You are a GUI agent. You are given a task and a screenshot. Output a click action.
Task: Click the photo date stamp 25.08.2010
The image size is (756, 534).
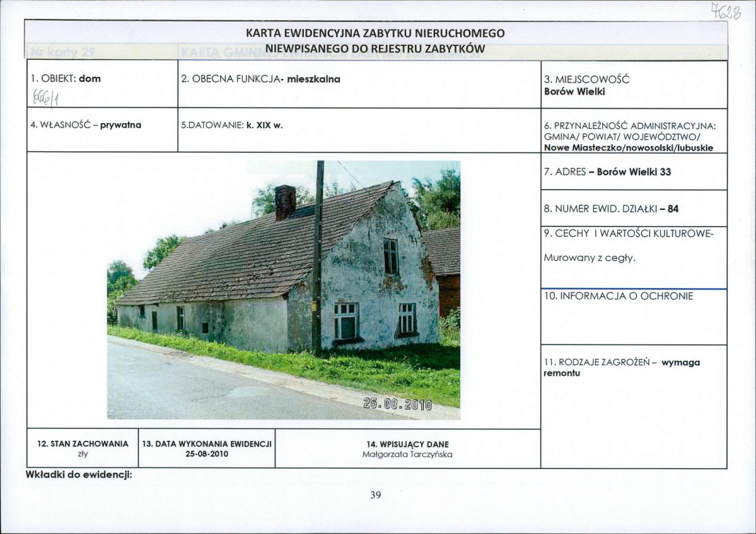(x=398, y=403)
